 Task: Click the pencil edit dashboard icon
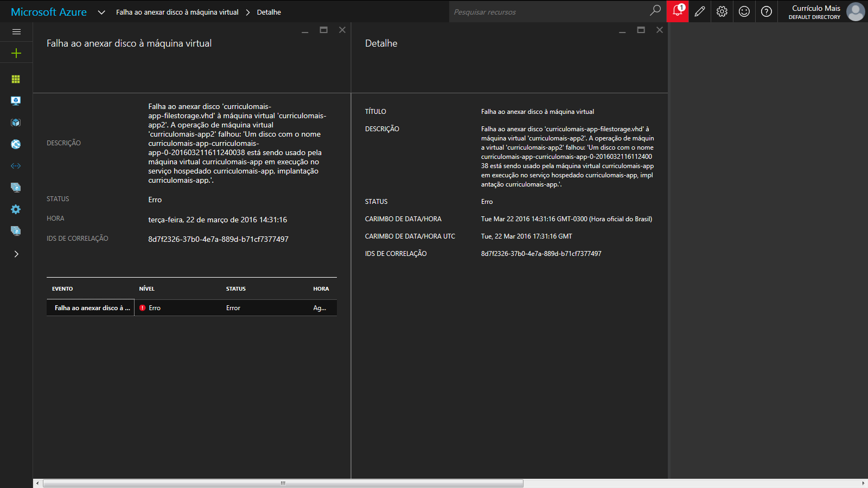700,11
